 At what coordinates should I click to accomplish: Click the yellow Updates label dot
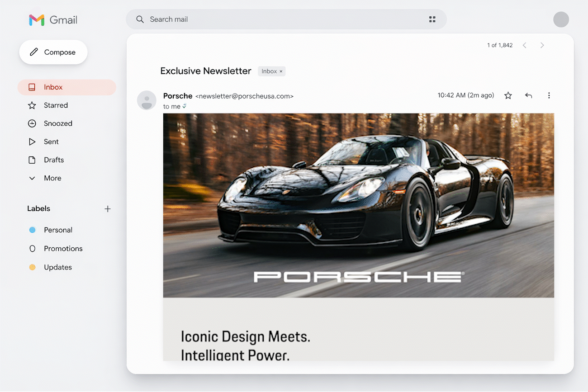tap(32, 267)
